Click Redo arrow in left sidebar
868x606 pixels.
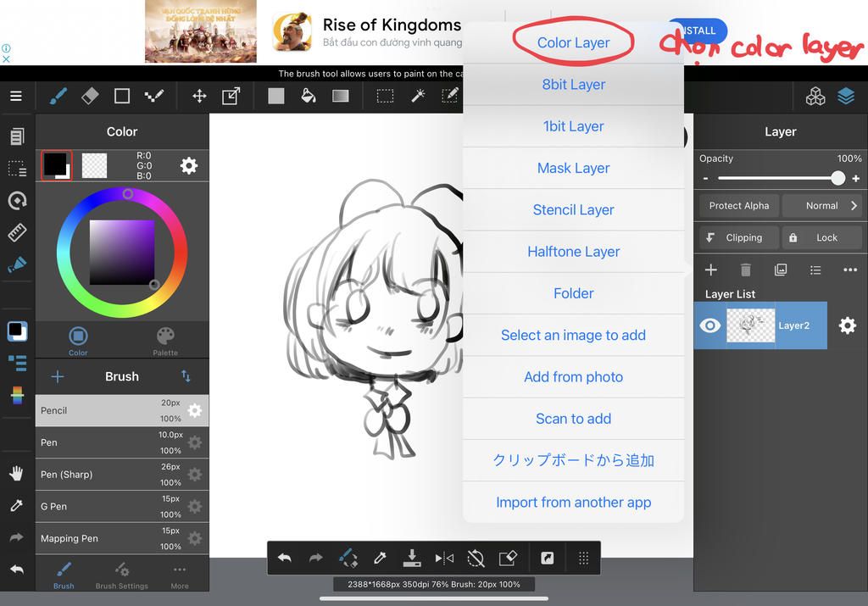tap(17, 537)
